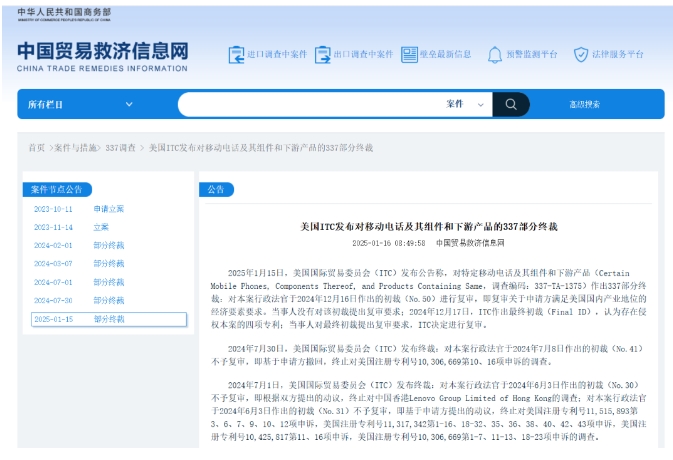This screenshot has height=460, width=673.
Task: Click the source label 中国贸易救济信息网 under title
Action: point(470,243)
